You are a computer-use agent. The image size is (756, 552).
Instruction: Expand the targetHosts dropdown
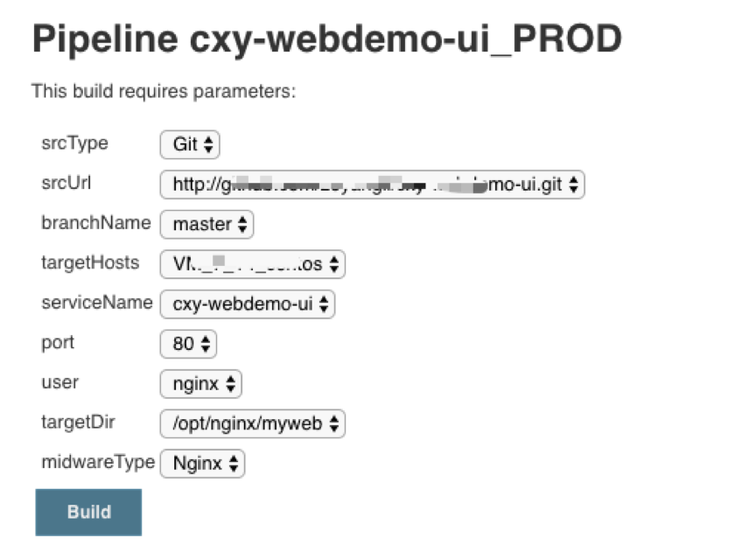tap(253, 264)
